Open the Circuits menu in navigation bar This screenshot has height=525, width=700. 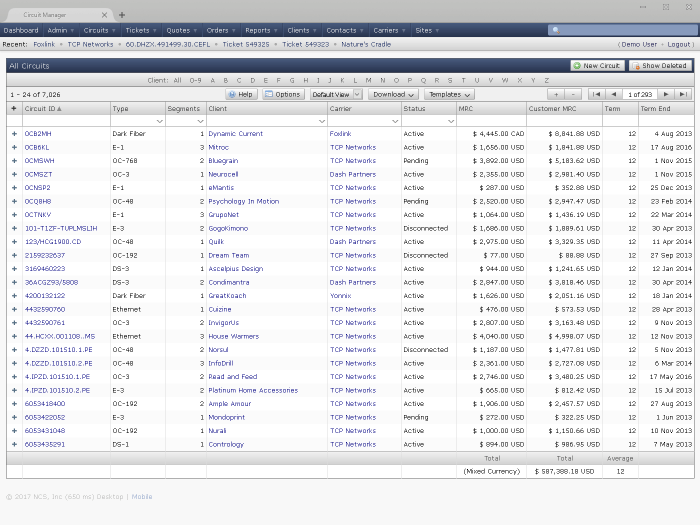(x=99, y=31)
